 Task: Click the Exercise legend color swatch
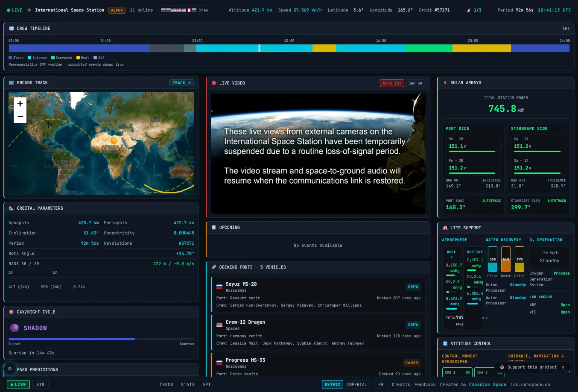click(x=53, y=58)
